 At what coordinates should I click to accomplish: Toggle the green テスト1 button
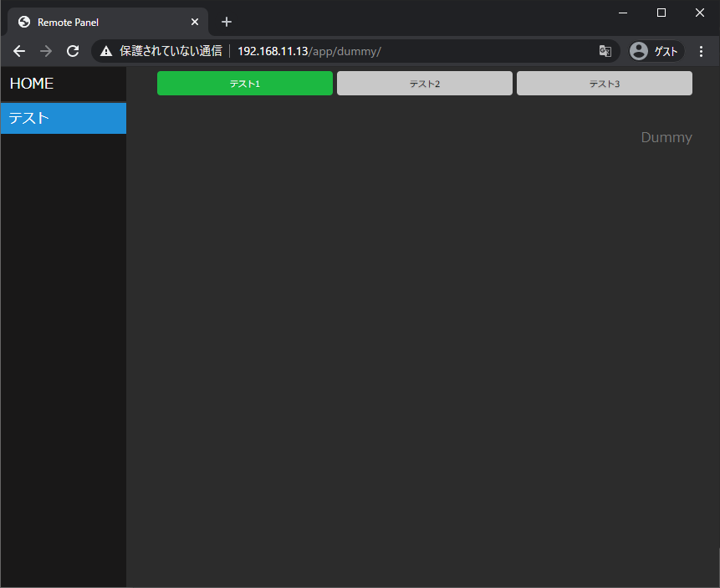pos(245,84)
